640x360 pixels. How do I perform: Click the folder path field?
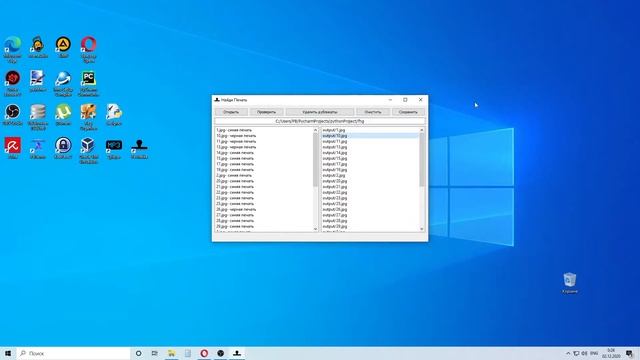pyautogui.click(x=320, y=121)
